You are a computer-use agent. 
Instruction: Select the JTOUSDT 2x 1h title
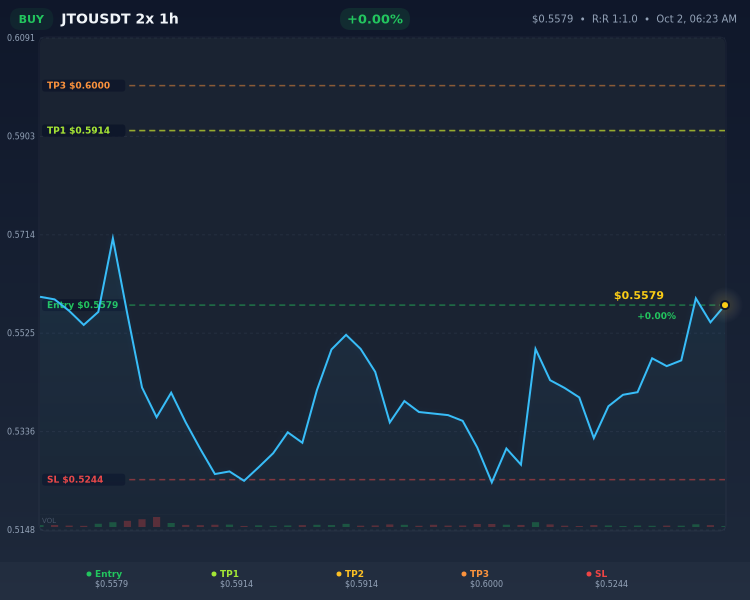tap(120, 19)
